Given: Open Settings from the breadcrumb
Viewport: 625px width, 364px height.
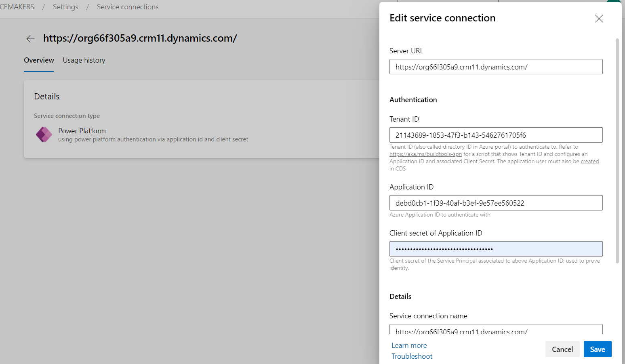Looking at the screenshot, I should [x=65, y=6].
